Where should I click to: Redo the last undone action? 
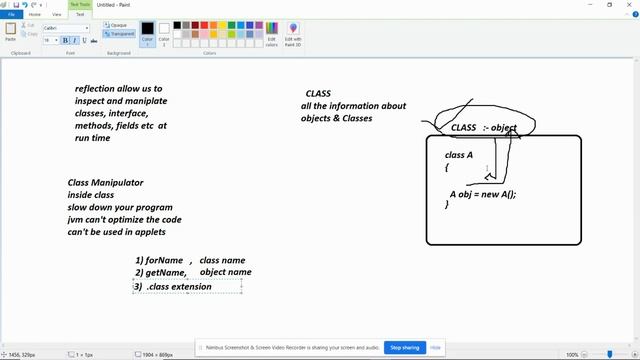[x=34, y=5]
